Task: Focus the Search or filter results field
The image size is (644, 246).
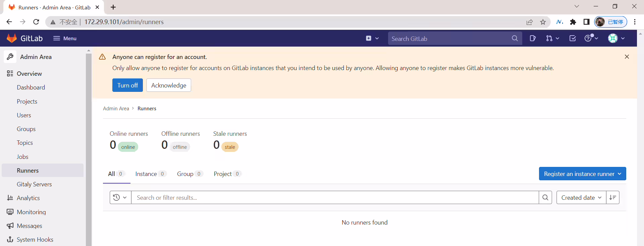Action: pos(335,197)
